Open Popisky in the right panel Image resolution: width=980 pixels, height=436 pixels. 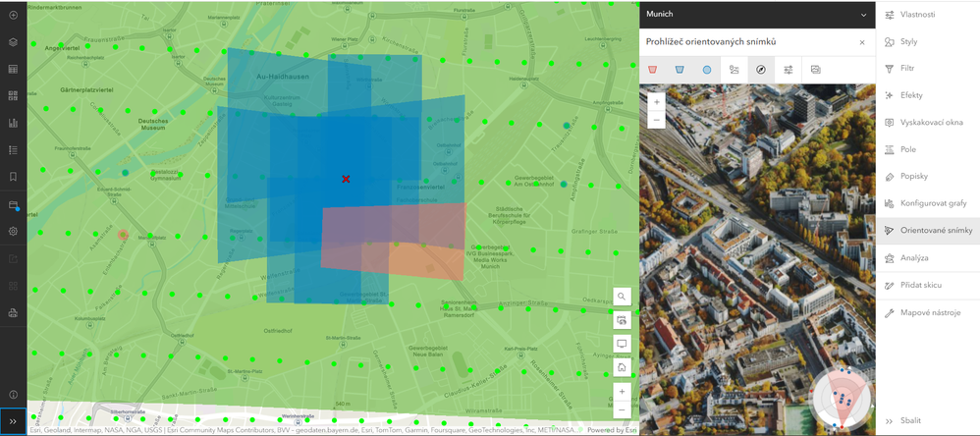(x=928, y=176)
